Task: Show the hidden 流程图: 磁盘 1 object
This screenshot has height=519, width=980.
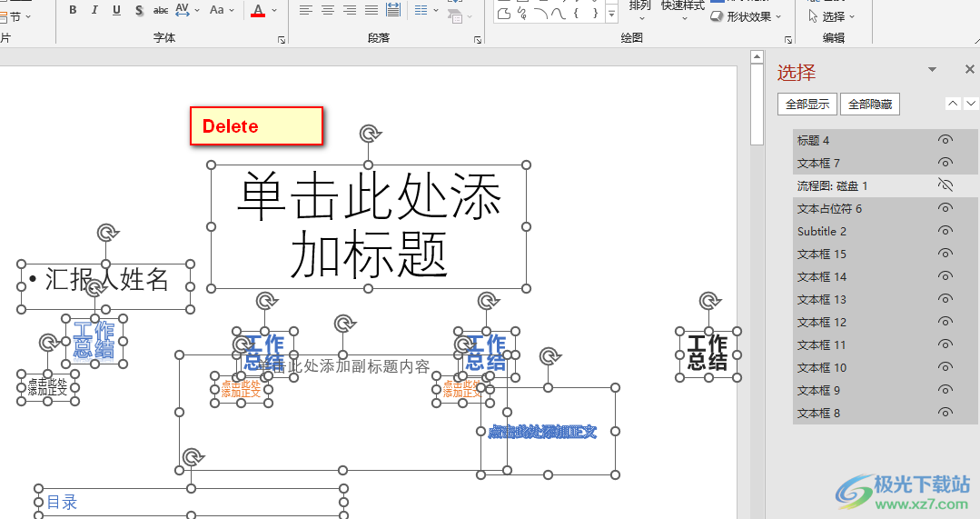Action: (x=945, y=185)
